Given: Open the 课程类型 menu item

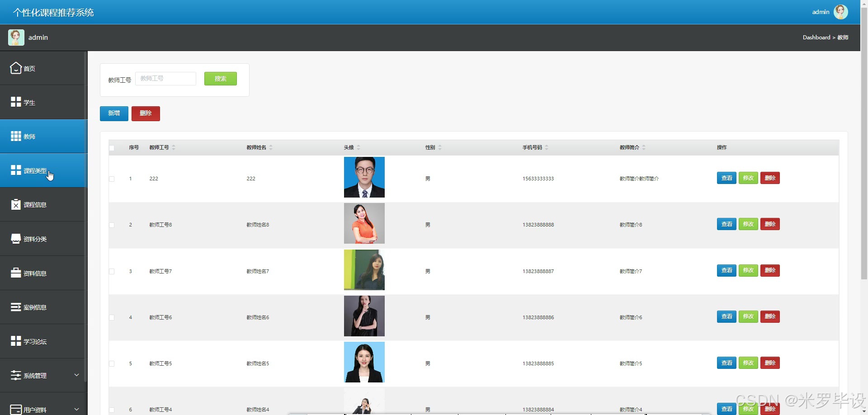Looking at the screenshot, I should pyautogui.click(x=43, y=170).
